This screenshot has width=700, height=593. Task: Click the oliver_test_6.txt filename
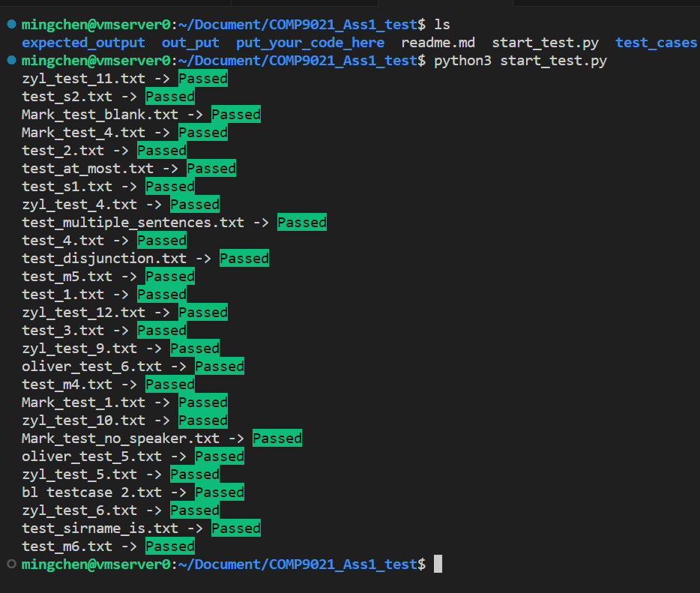pos(90,366)
